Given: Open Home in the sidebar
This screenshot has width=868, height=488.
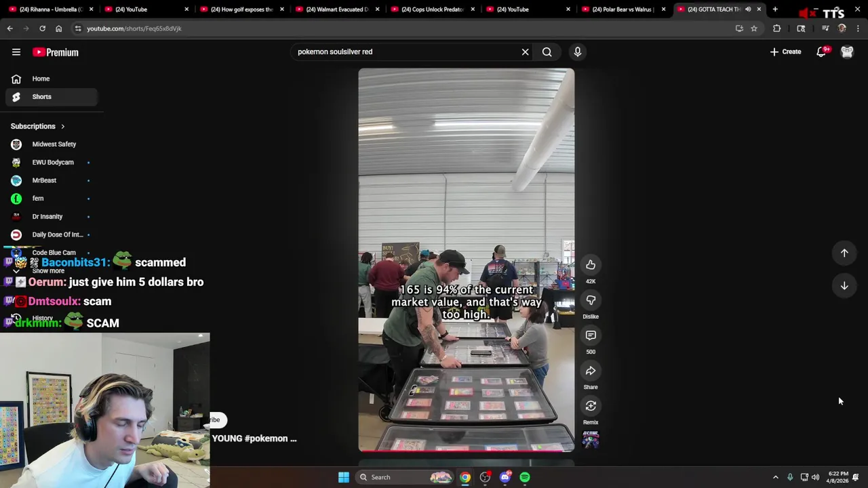Looking at the screenshot, I should pos(51,79).
